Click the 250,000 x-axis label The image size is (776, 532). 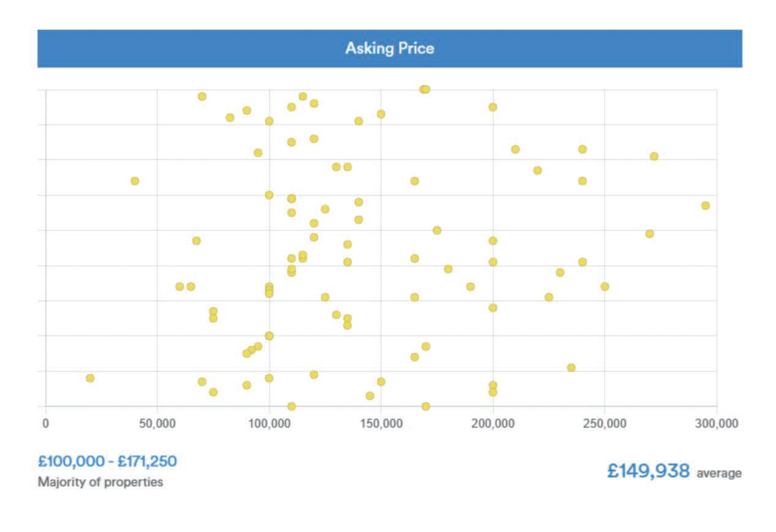coord(605,424)
